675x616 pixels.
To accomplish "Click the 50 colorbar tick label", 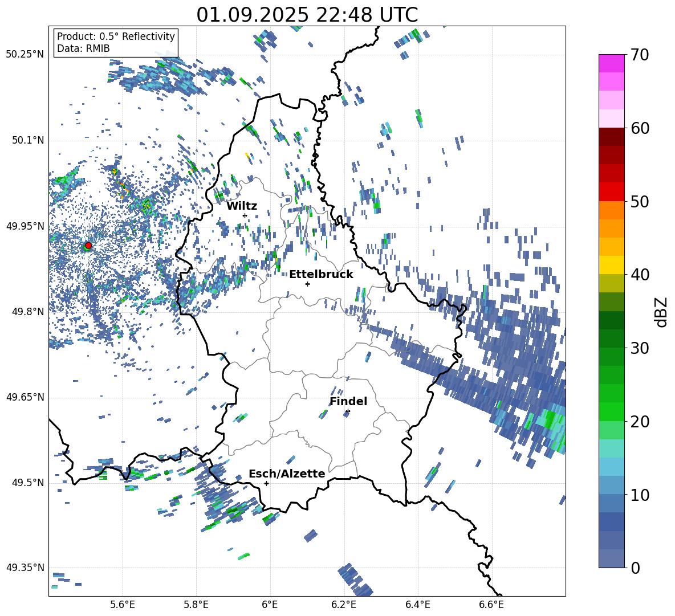I will [x=640, y=201].
